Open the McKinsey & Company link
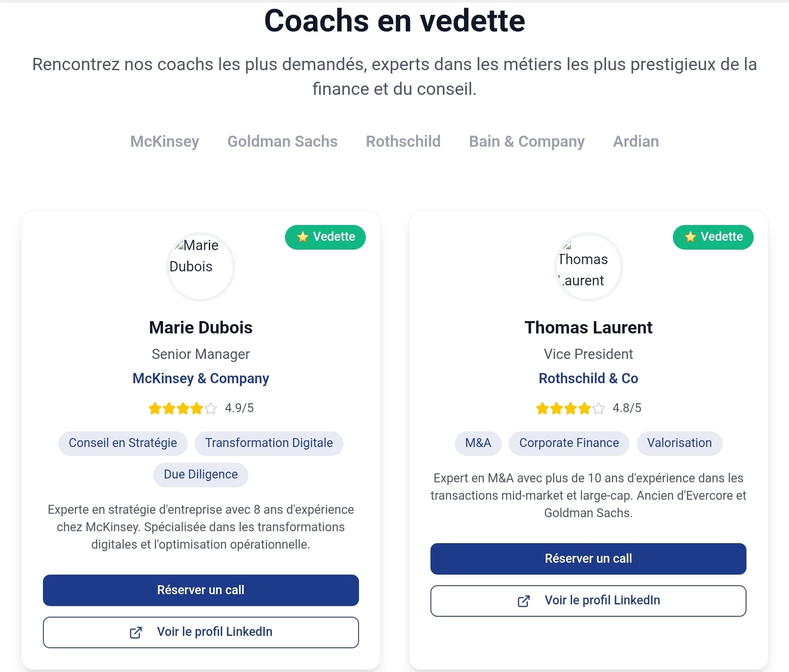This screenshot has height=672, width=789. (201, 379)
